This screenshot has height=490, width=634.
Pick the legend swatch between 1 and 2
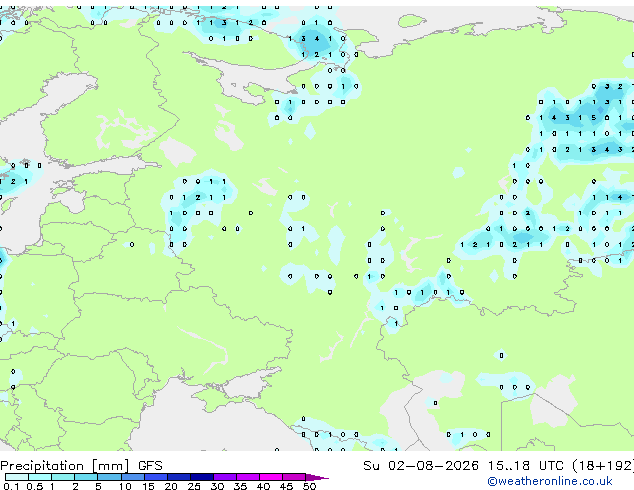pos(63,477)
